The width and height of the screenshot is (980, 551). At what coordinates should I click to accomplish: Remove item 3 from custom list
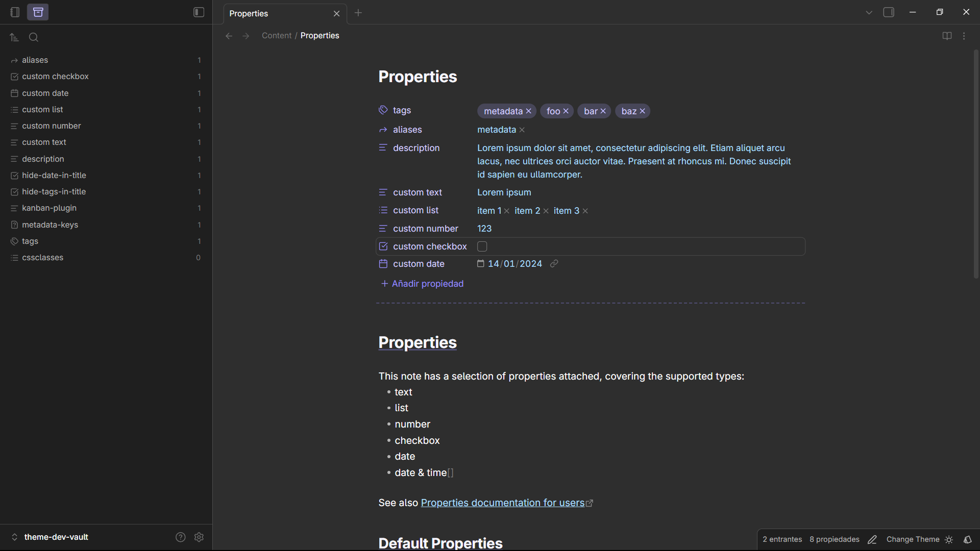[585, 211]
